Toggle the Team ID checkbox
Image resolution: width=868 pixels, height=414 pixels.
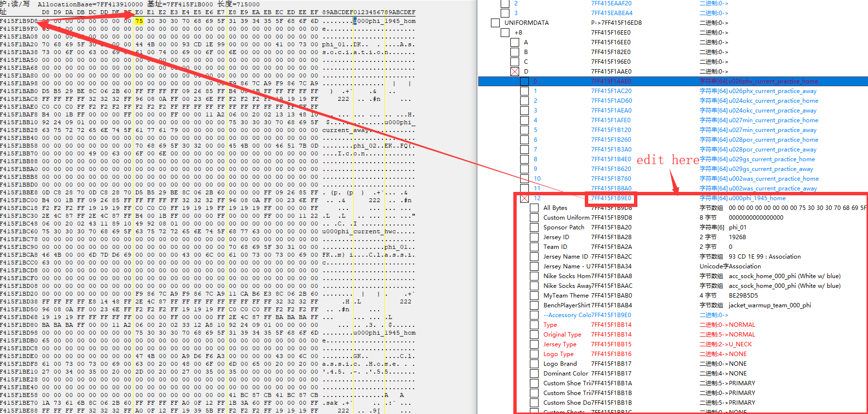click(534, 247)
